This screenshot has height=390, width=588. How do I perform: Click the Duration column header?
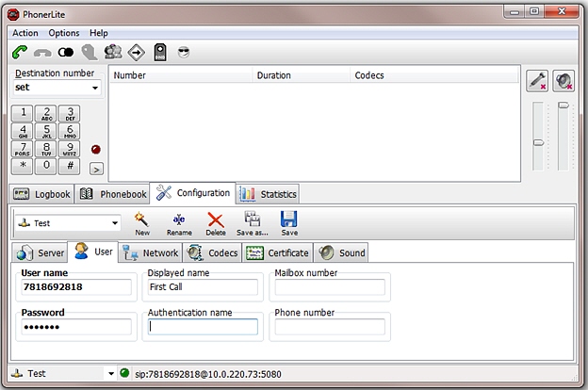pyautogui.click(x=302, y=75)
